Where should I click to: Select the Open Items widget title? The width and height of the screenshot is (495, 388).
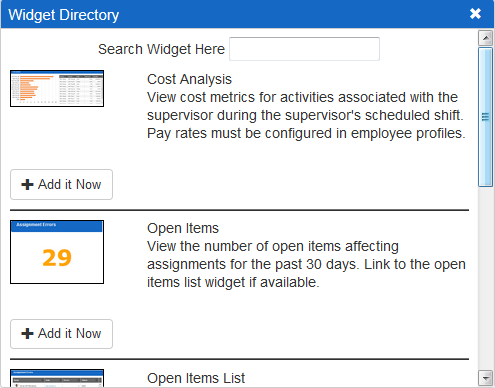183,228
